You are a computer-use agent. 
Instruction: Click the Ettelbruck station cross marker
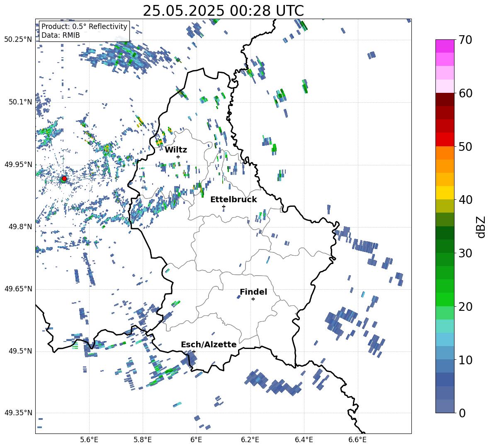[x=224, y=206]
